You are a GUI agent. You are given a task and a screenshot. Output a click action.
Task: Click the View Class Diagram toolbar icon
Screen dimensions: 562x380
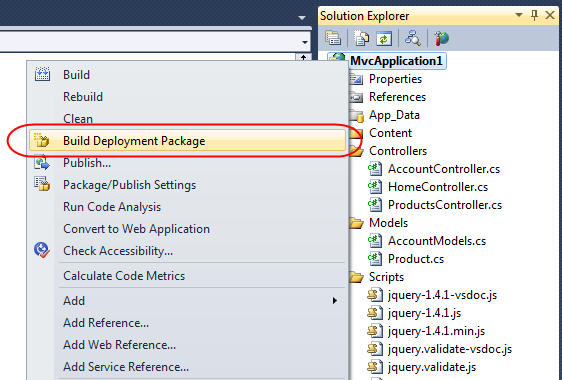413,38
